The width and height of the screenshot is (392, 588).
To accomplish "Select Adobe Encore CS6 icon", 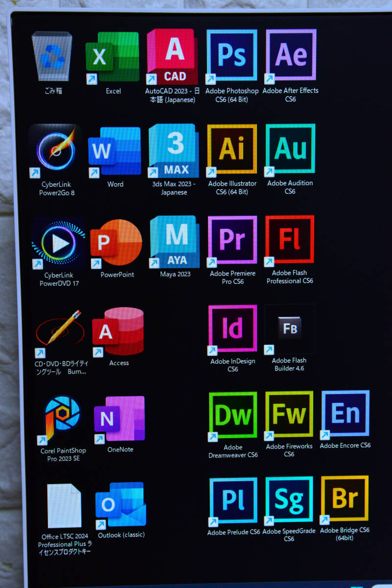I will (345, 415).
